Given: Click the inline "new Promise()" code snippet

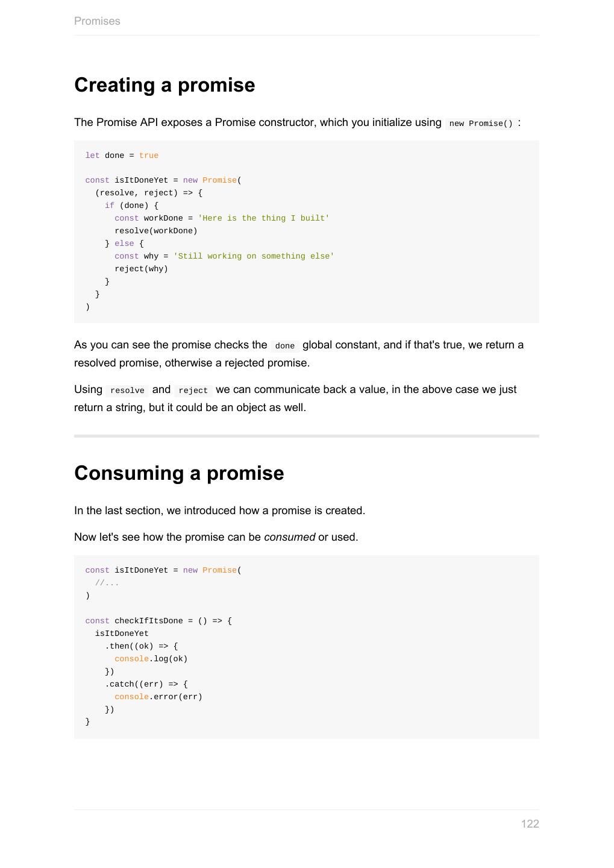Looking at the screenshot, I should click(x=481, y=124).
